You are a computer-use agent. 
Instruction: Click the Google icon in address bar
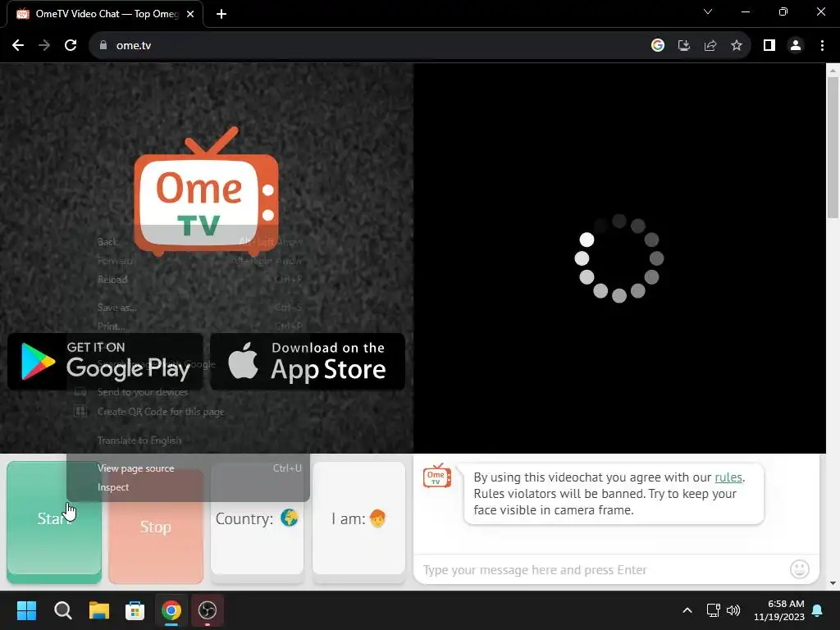(x=658, y=46)
